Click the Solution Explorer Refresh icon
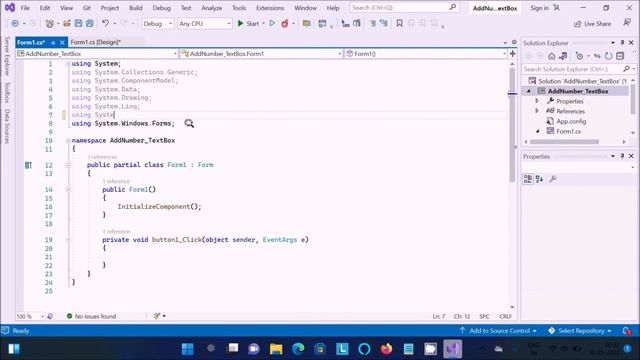 pos(608,56)
